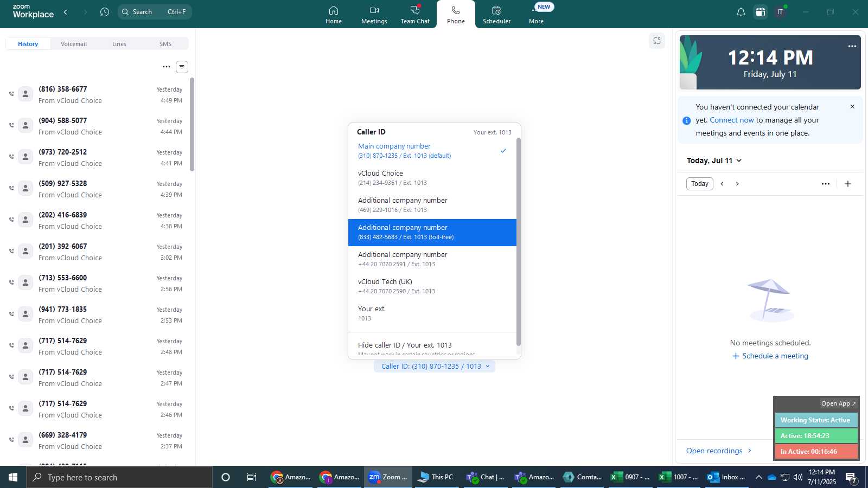Open Team Chat
Image resolution: width=868 pixels, height=488 pixels.
coord(415,15)
